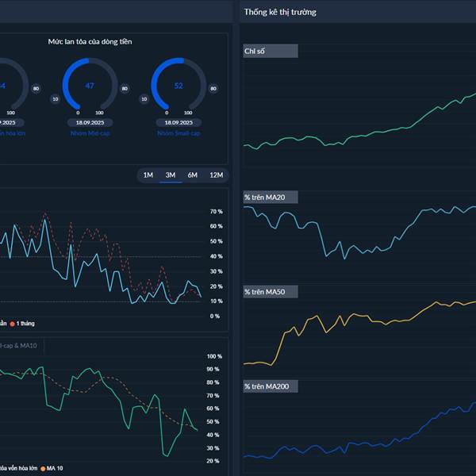476x476 pixels.
Task: Open the 'Nhóm Mid-cap' link
Action: pyautogui.click(x=90, y=133)
